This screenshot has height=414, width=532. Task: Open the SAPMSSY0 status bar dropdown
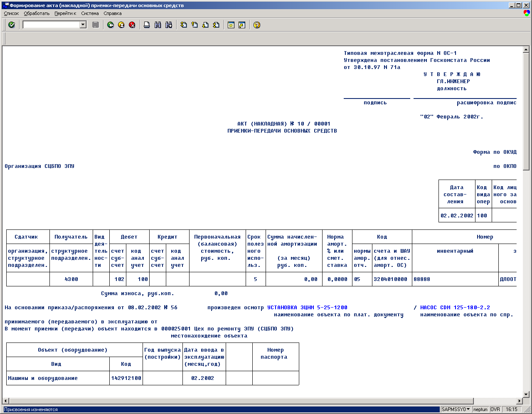tap(468, 409)
